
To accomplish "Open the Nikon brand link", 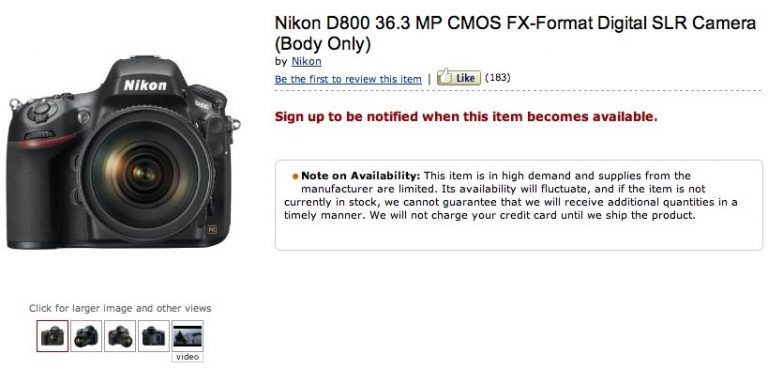I will coord(306,61).
